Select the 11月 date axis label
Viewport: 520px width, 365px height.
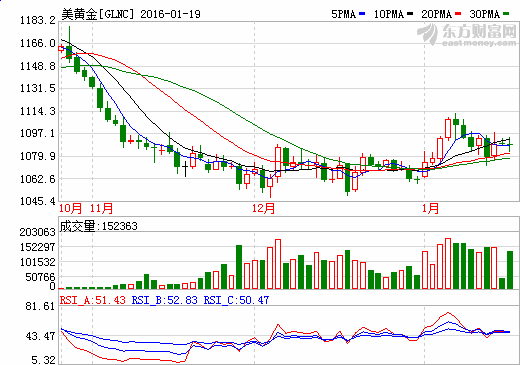101,208
